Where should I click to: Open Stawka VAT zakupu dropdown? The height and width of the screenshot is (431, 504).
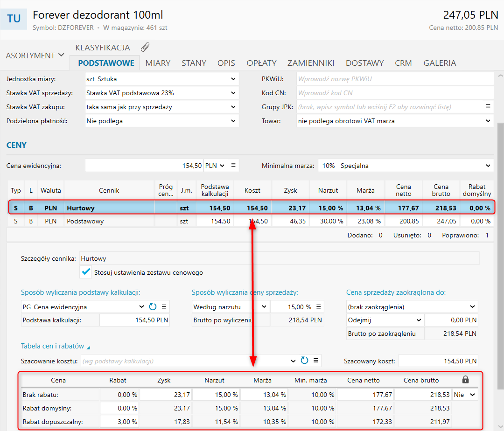click(233, 107)
